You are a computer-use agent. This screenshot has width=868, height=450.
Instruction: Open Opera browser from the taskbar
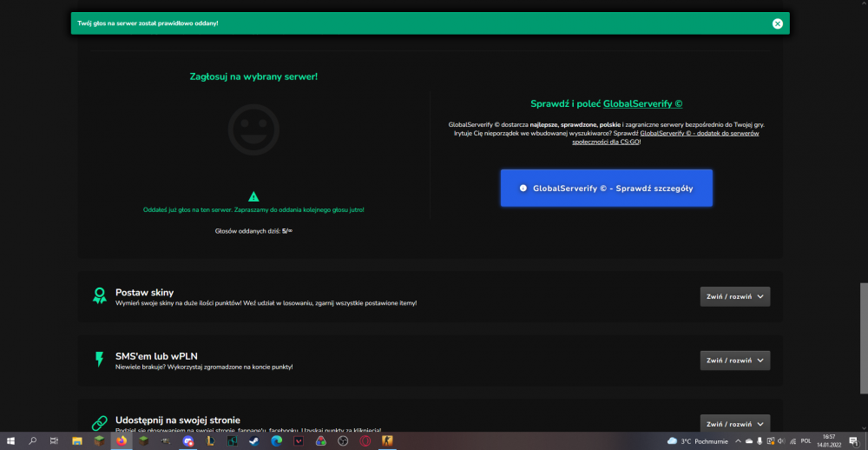tap(365, 441)
